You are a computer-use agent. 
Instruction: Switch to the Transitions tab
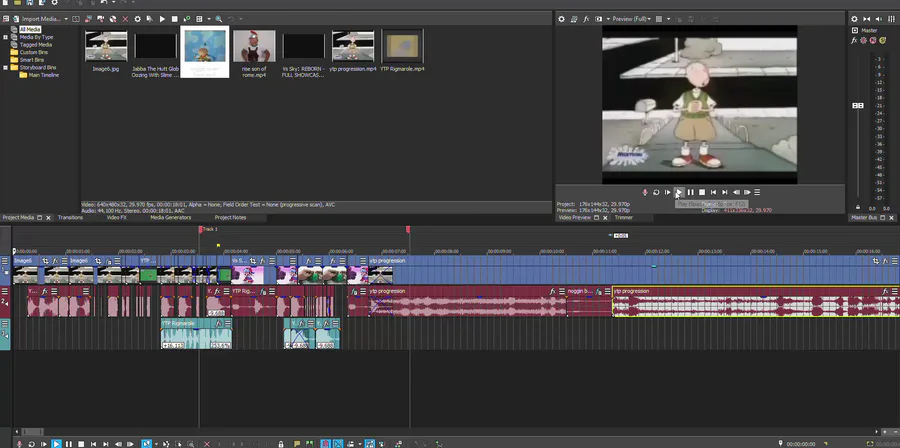(x=70, y=218)
